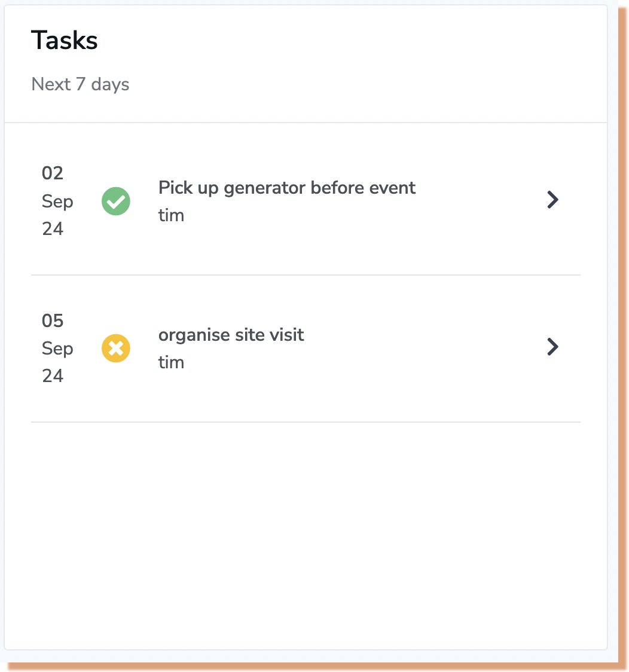
Task: Click 'Sep' in the second task's date
Action: 57,349
